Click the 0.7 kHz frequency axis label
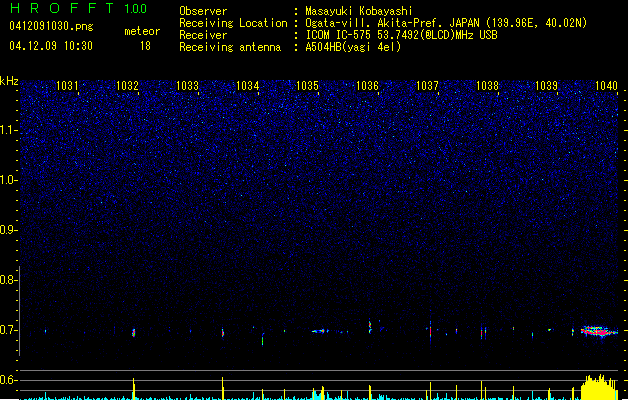This screenshot has width=629, height=400. (x=8, y=330)
